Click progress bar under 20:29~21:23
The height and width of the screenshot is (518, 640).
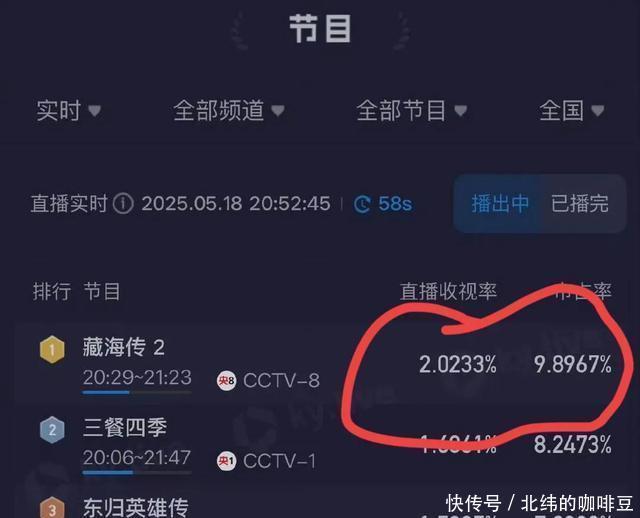[137, 392]
